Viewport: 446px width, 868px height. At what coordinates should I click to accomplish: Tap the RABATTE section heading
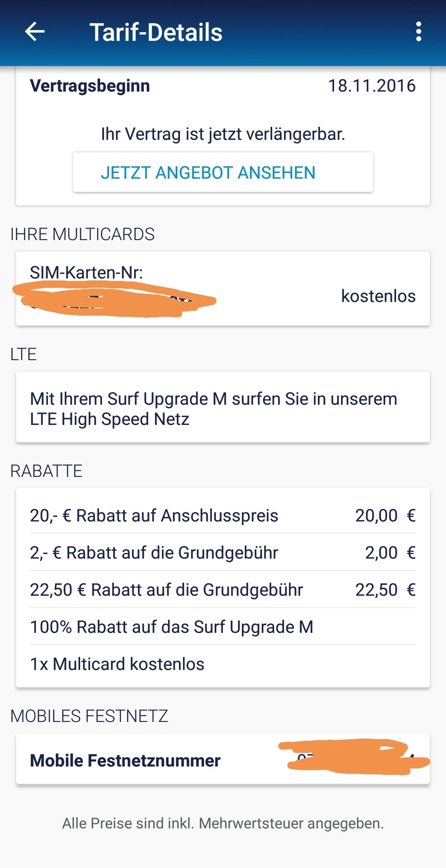point(46,471)
